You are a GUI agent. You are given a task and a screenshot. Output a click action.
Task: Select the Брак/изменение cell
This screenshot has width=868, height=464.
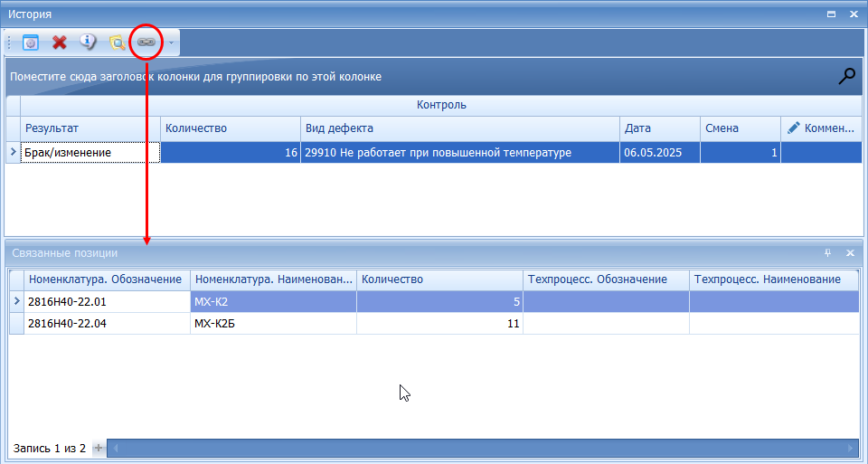90,152
